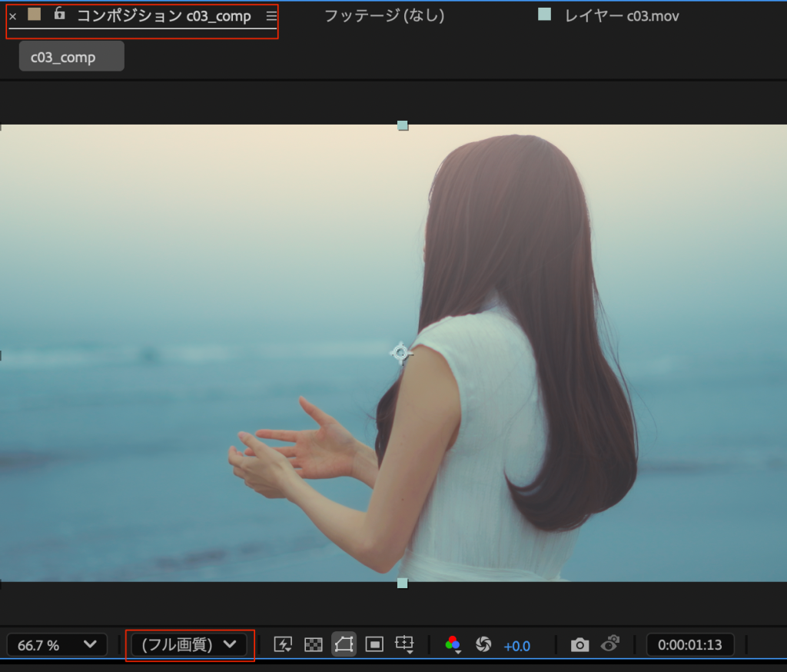
Task: Toggle the transparency grid checkerboard
Action: [314, 644]
